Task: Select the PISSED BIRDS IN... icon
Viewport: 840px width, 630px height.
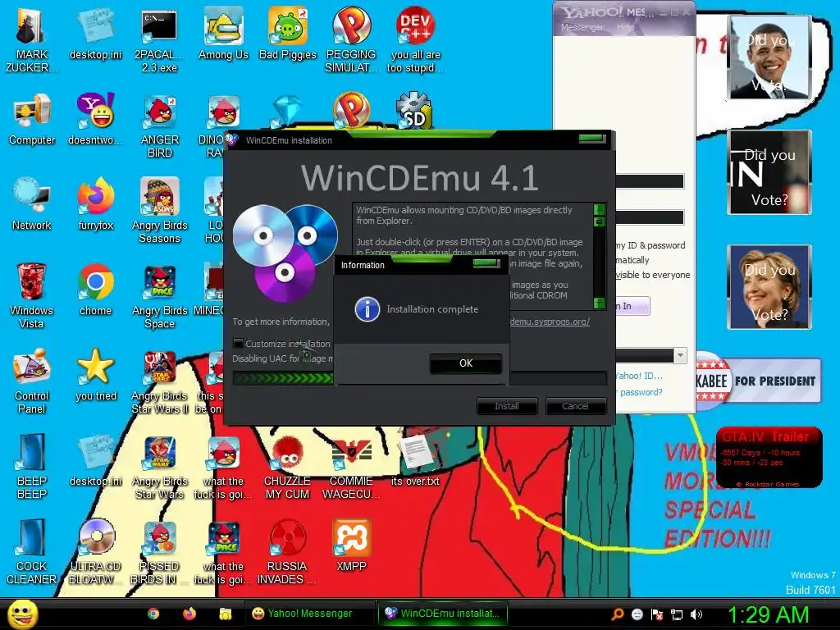Action: 160,551
